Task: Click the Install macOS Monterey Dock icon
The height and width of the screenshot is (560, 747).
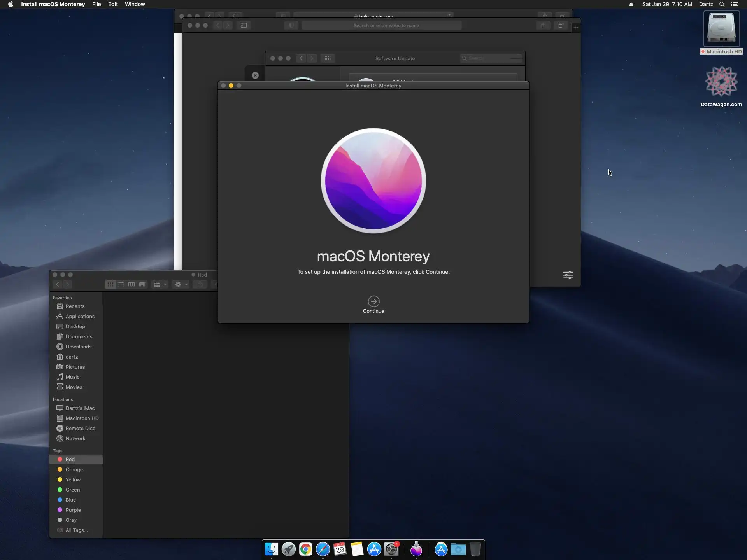Action: tap(416, 549)
